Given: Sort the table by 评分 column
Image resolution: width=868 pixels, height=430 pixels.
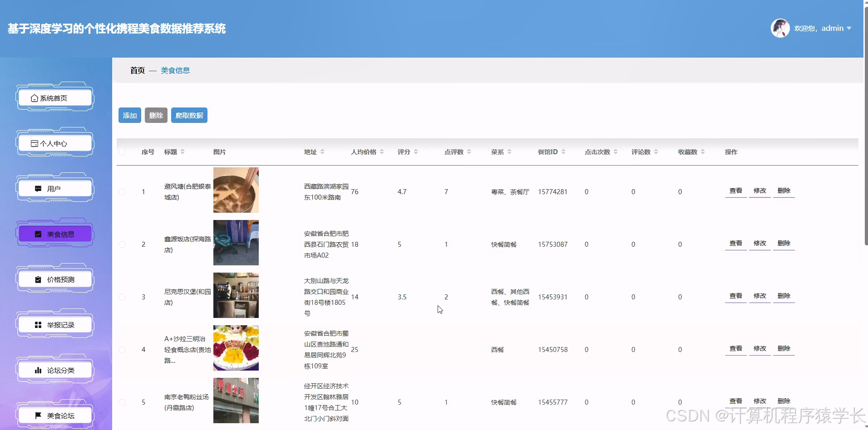Looking at the screenshot, I should pyautogui.click(x=417, y=151).
